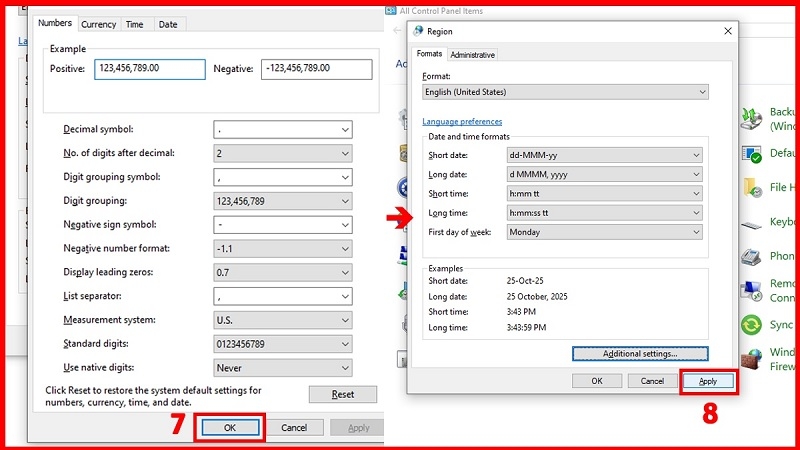Image resolution: width=800 pixels, height=450 pixels.
Task: Click the Backup and Restore icon
Action: [752, 119]
